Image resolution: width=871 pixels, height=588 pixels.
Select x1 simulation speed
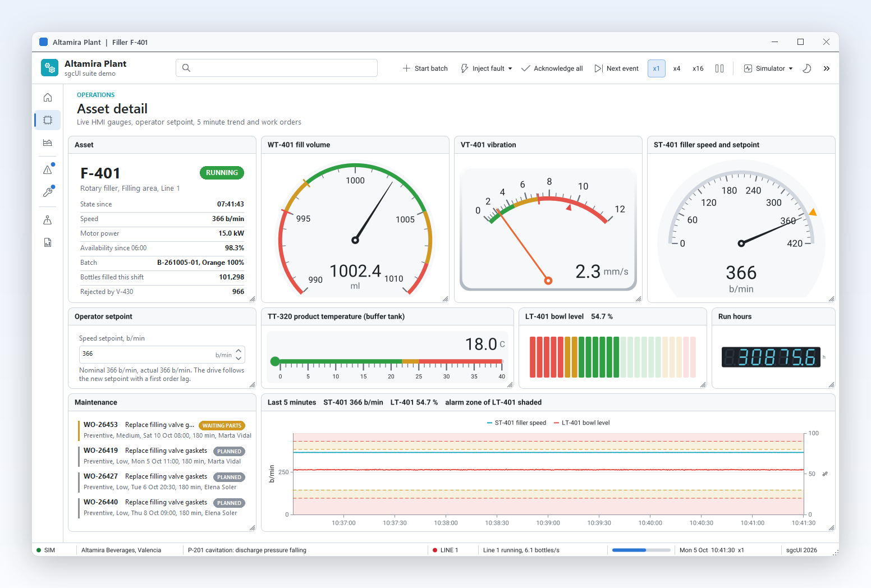656,68
